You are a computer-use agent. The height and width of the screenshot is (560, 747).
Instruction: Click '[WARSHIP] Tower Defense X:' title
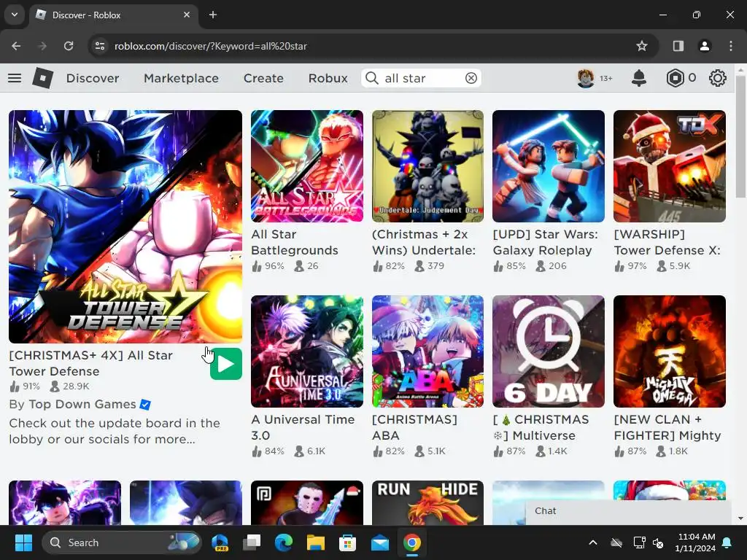pos(667,242)
